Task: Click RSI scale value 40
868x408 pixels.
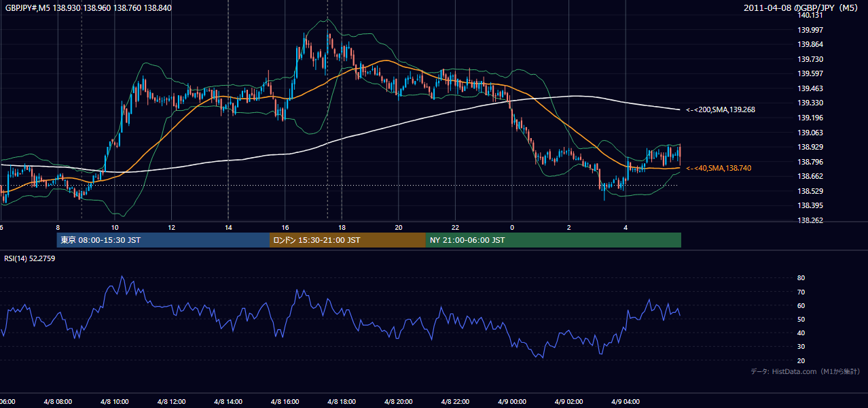Action: [x=801, y=333]
